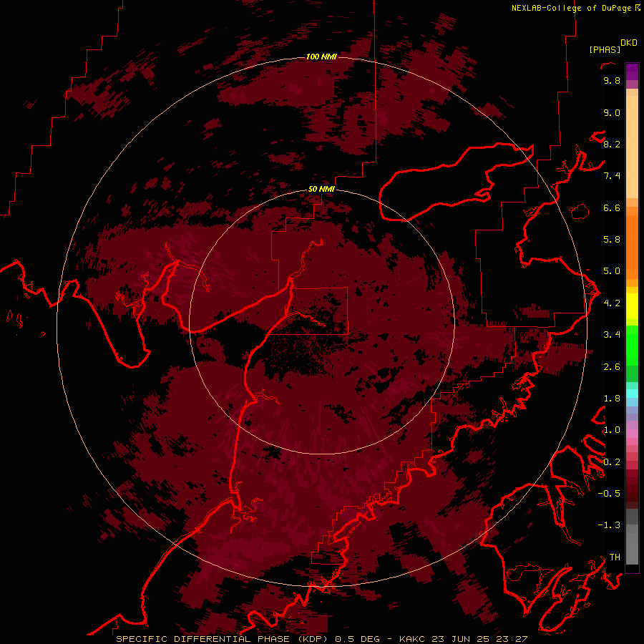Click the KAKC radar site identifier
The width and height of the screenshot is (644, 644).
click(413, 639)
